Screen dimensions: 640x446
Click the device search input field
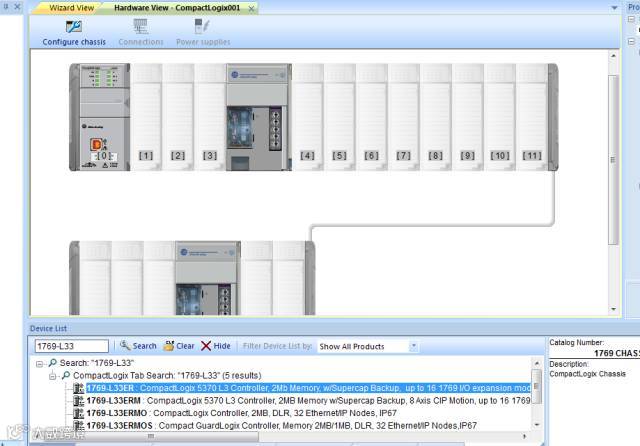pyautogui.click(x=71, y=346)
